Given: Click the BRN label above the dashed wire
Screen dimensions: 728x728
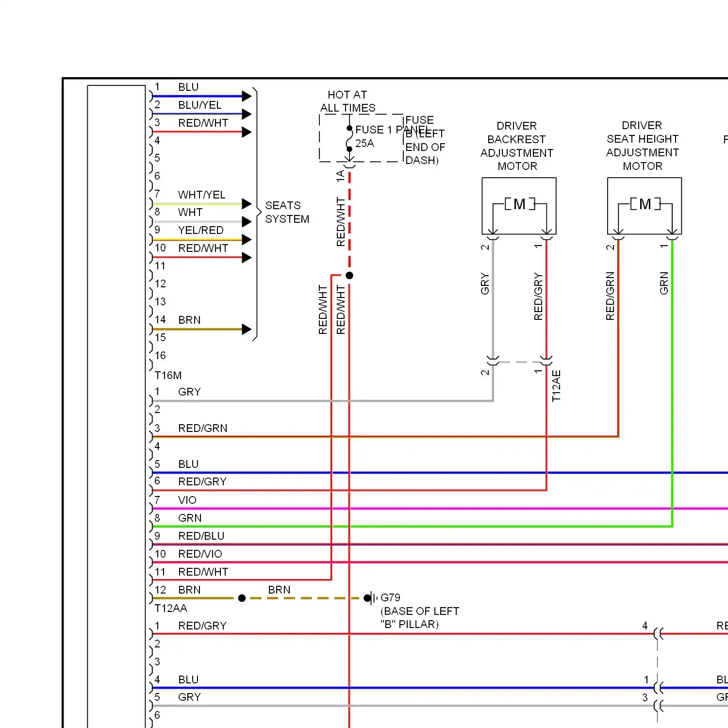Looking at the screenshot, I should 279,590.
